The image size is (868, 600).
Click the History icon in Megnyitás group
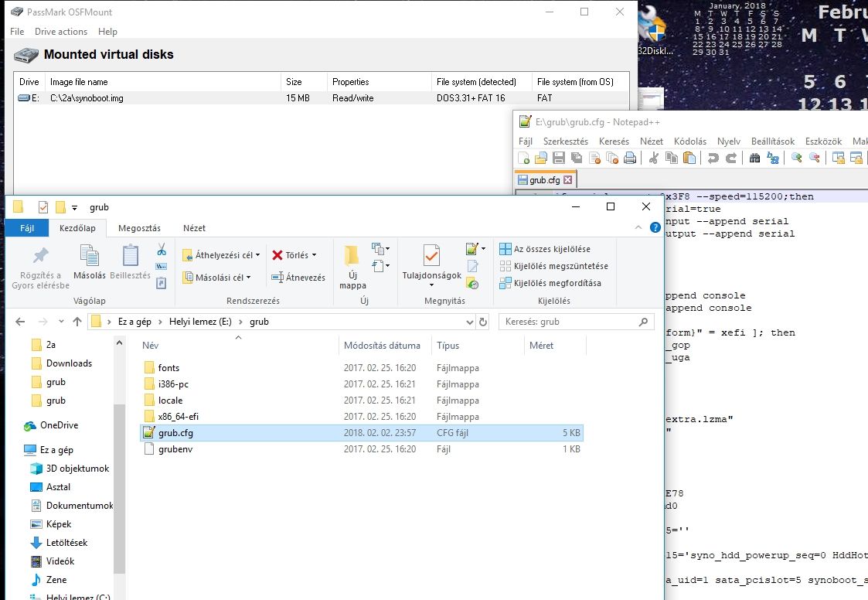click(x=472, y=284)
